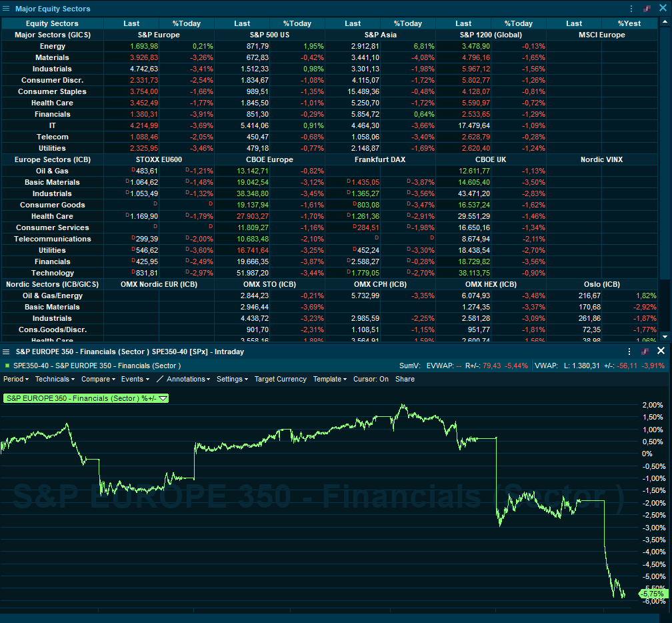Click the CBOE UK group header
This screenshot has width=672, height=623.
pyautogui.click(x=491, y=159)
